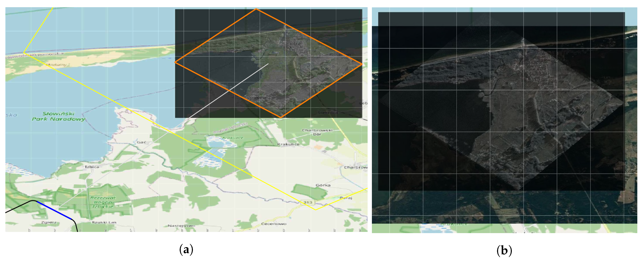Click the Poraj village label
Viewport: 644px width, 260px height.
[346, 198]
